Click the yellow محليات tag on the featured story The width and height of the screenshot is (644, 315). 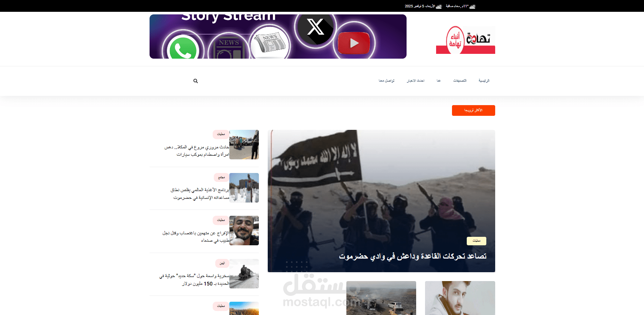476,241
